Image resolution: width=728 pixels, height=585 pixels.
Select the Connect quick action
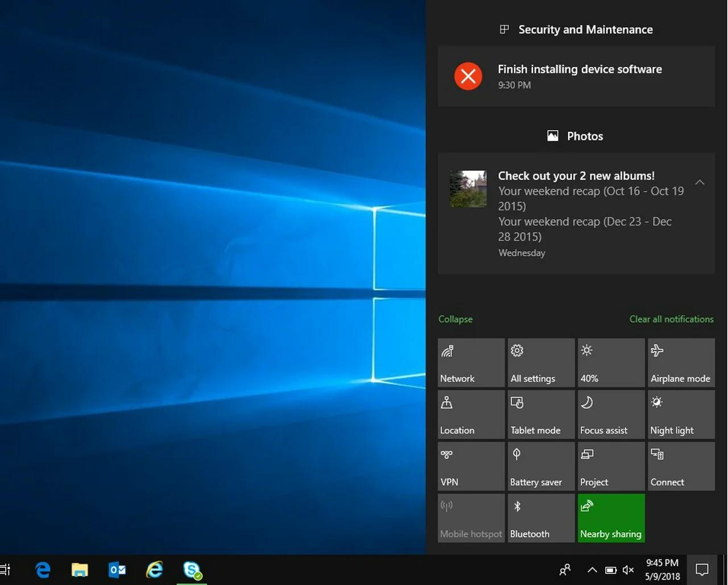click(681, 466)
